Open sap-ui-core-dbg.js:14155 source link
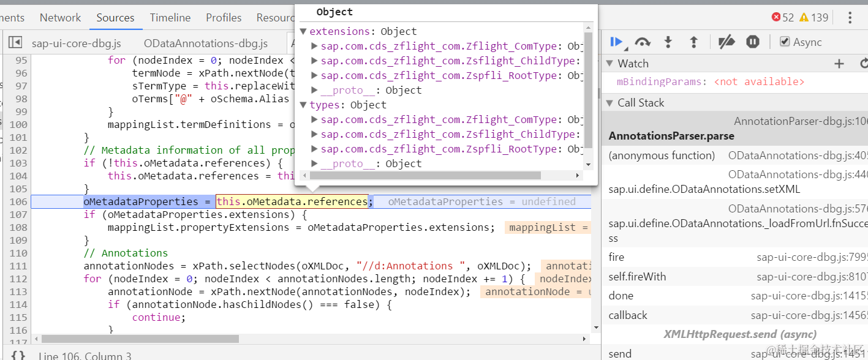This screenshot has width=868, height=360. pyautogui.click(x=810, y=296)
